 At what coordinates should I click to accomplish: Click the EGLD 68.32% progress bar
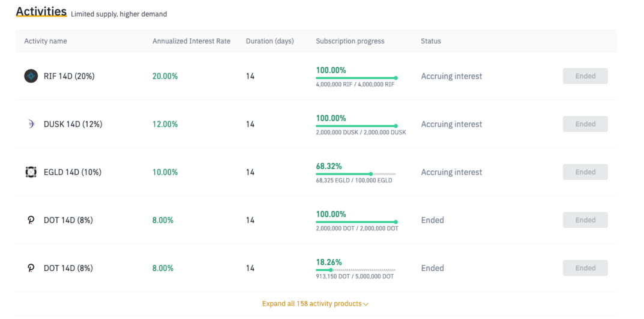(356, 174)
